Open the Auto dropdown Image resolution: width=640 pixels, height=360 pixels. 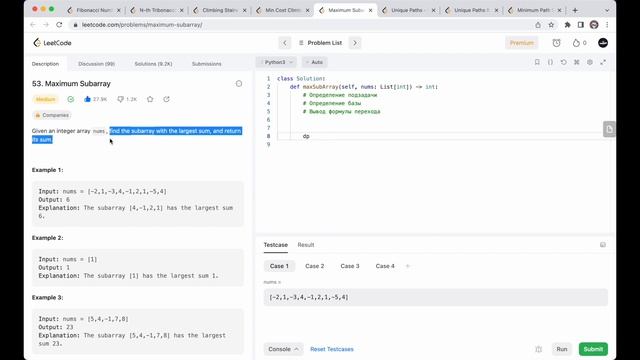coord(314,62)
